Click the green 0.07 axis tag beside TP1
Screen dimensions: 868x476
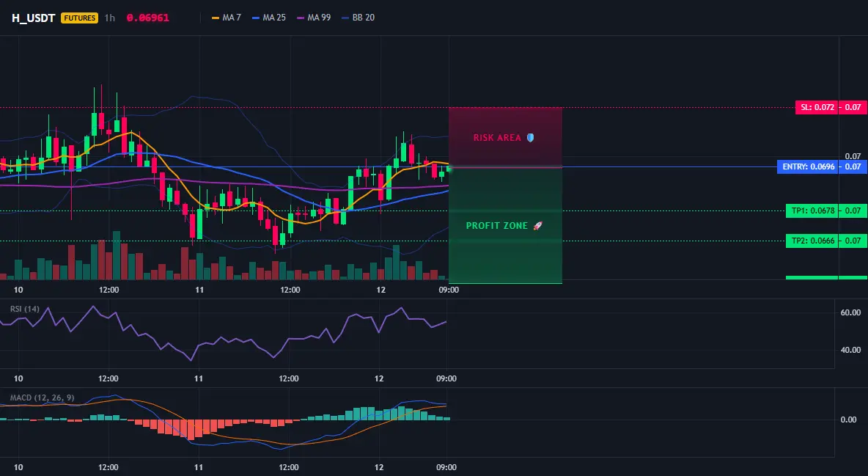[x=853, y=210]
